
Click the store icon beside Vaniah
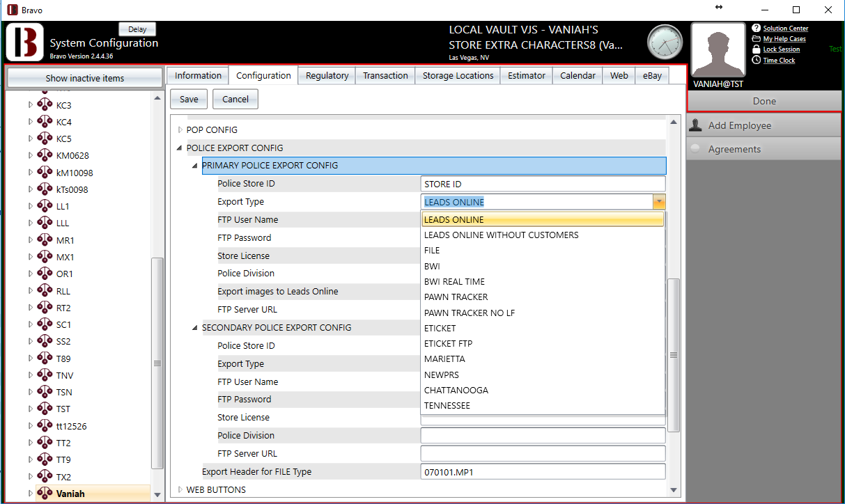[x=45, y=493]
